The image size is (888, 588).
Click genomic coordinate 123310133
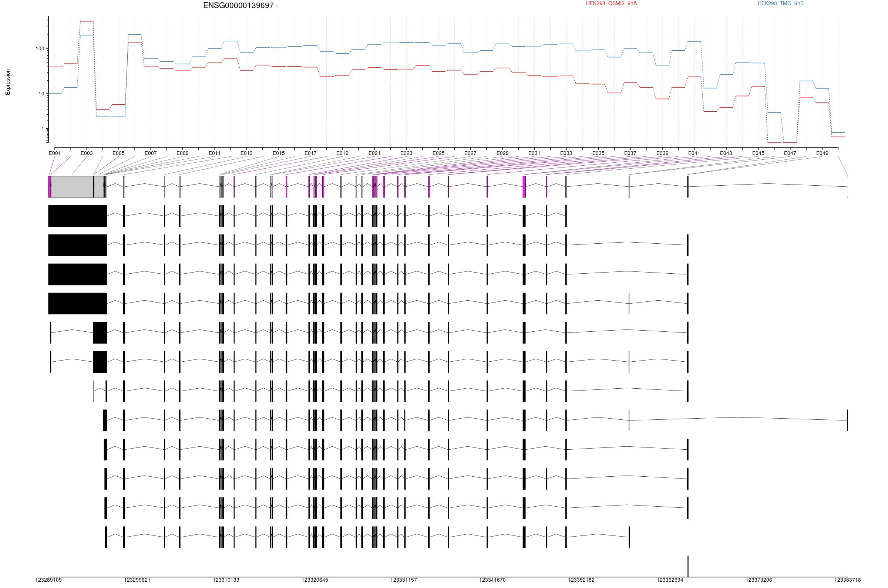point(226,580)
